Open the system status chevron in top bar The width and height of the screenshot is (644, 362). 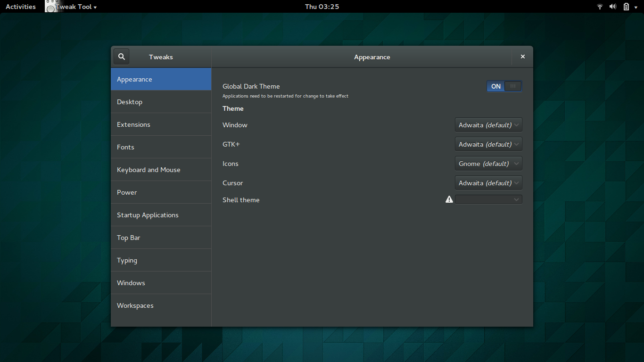(x=636, y=6)
